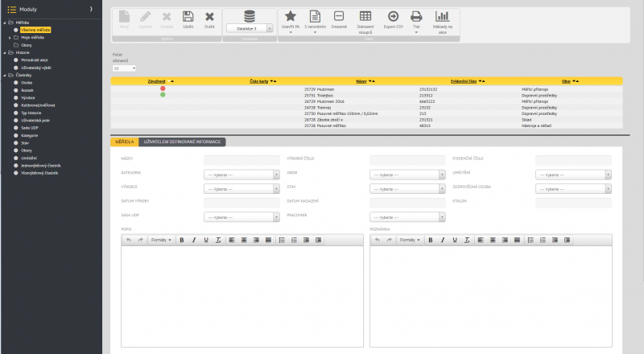The image size is (644, 354).
Task: Click the Datum výroby input field
Action: pyautogui.click(x=242, y=203)
